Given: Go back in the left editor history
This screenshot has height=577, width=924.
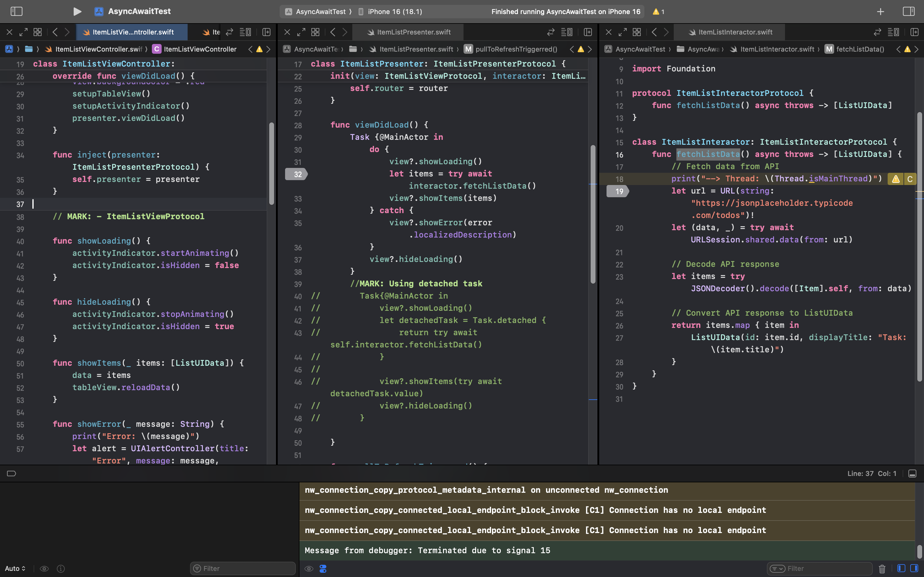Looking at the screenshot, I should pos(55,32).
